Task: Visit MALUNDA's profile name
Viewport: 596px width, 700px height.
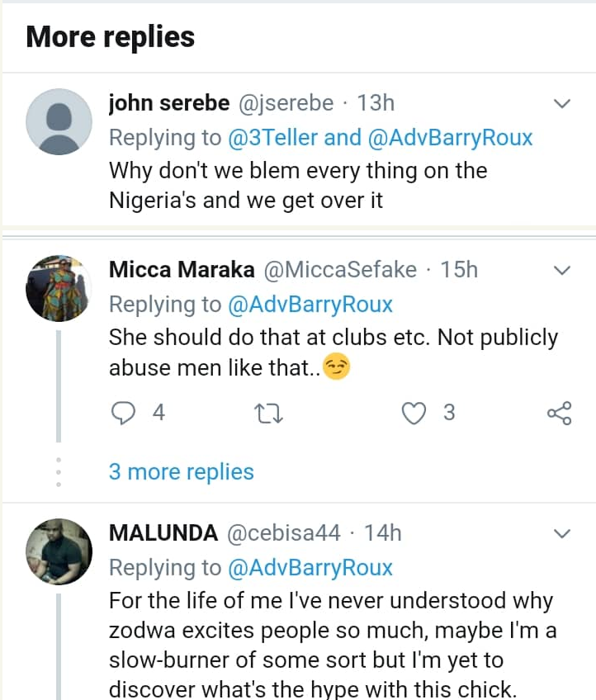Action: pyautogui.click(x=163, y=533)
